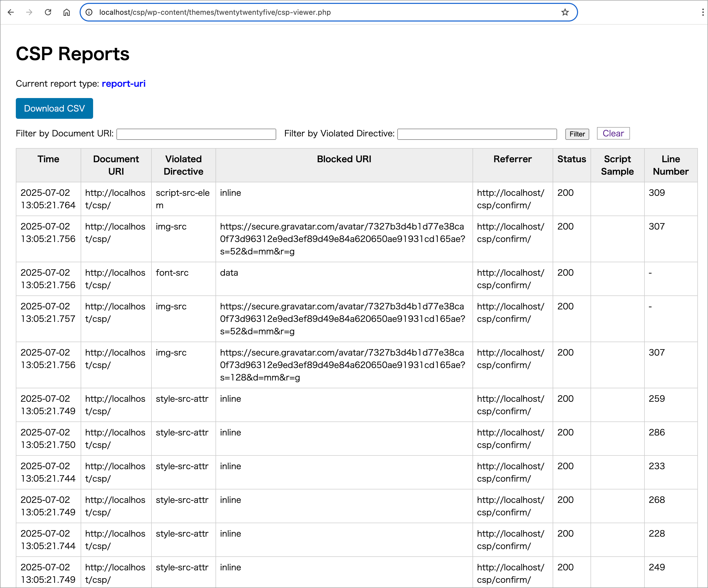Viewport: 708px width, 588px height.
Task: Click line number 233 cell
Action: tap(671, 472)
